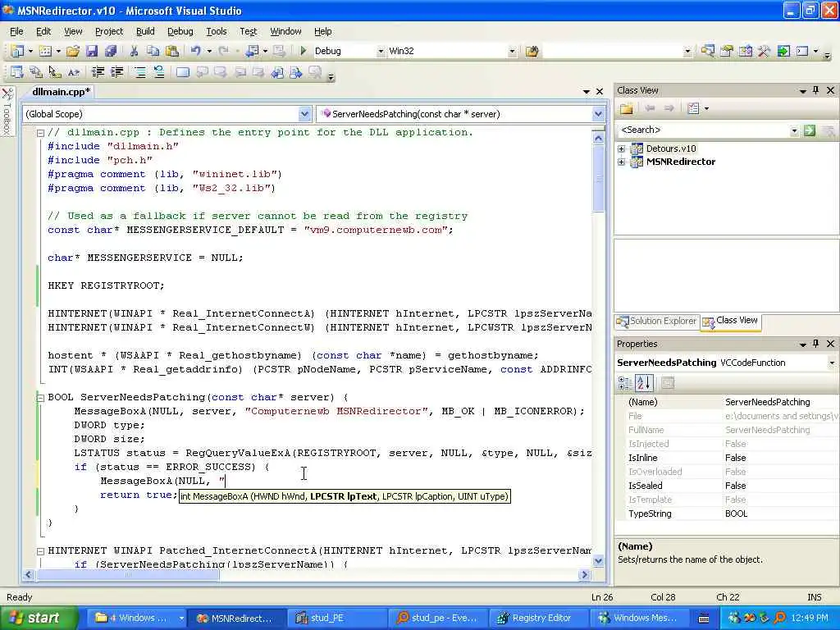Viewport: 840px width, 630px height.
Task: Open the Edit menu
Action: [x=43, y=32]
